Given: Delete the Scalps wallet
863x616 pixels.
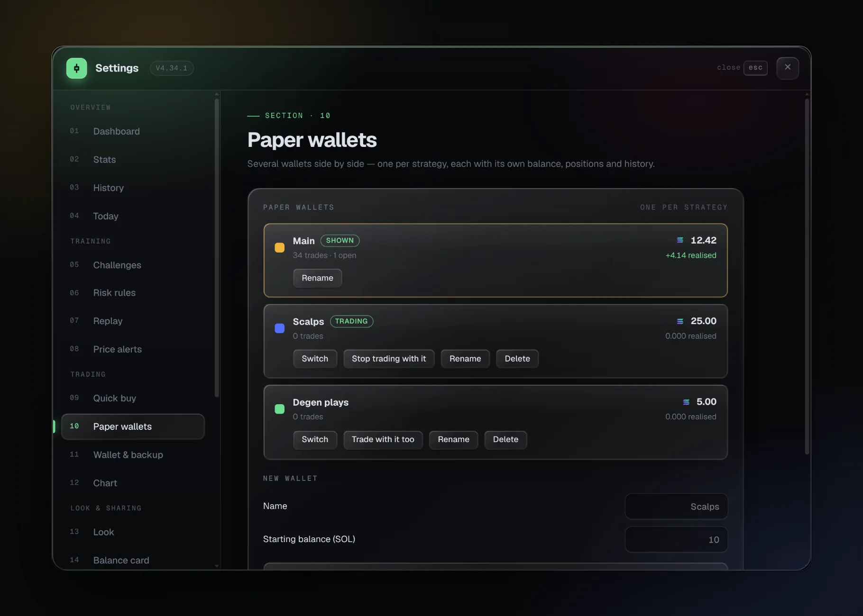Looking at the screenshot, I should pyautogui.click(x=517, y=359).
